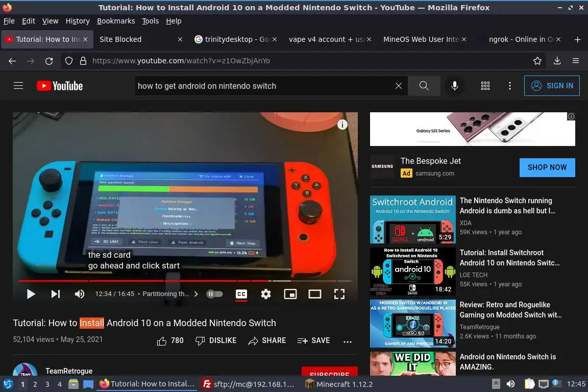The width and height of the screenshot is (588, 392).
Task: Open the History menu
Action: tap(78, 21)
